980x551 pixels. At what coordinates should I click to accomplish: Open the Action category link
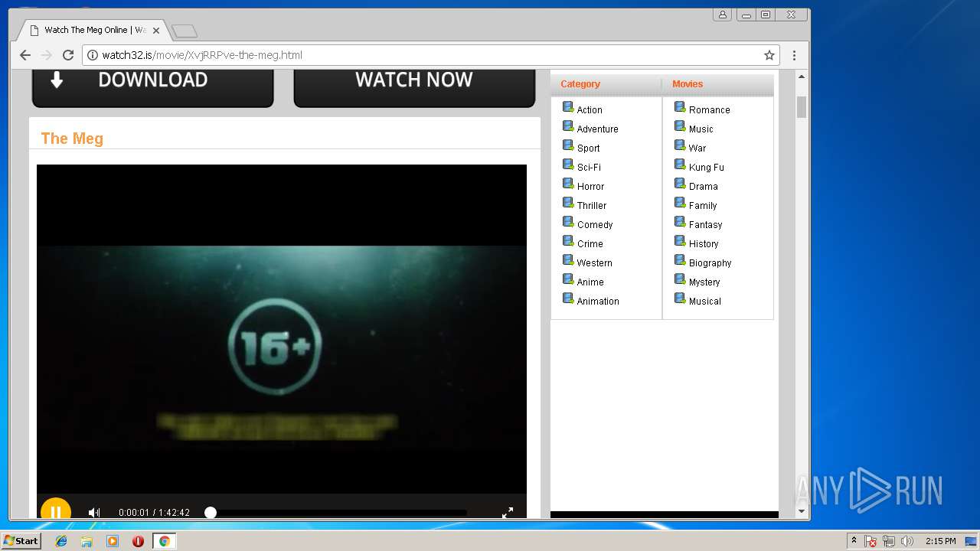[590, 109]
